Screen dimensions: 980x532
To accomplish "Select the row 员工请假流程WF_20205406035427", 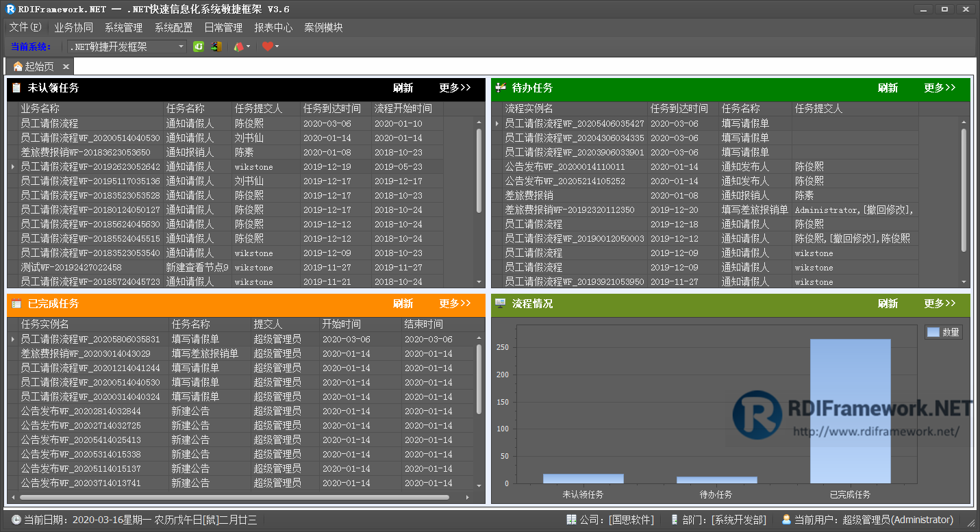I will coord(705,124).
